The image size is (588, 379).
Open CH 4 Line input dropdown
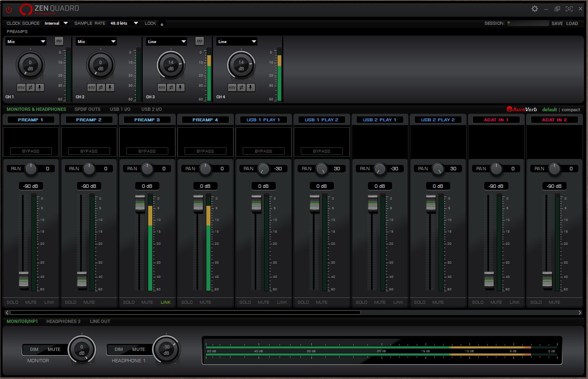237,41
